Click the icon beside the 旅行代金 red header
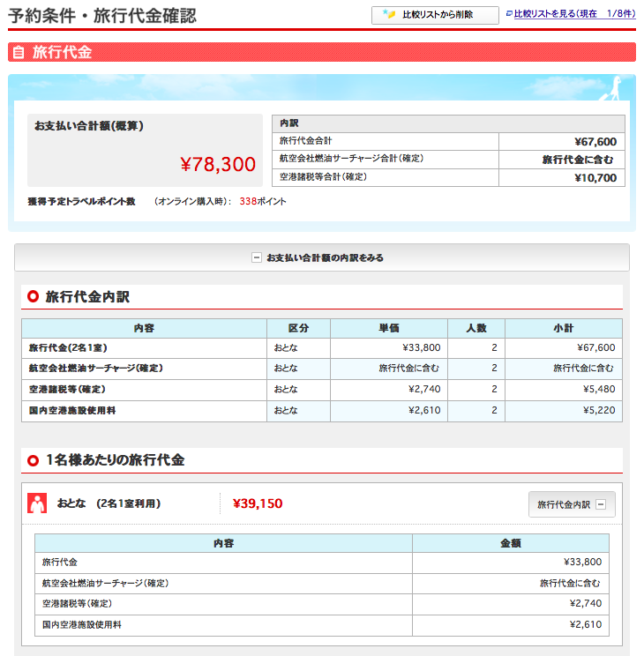Viewport: 644px width, 656px height. [x=18, y=52]
